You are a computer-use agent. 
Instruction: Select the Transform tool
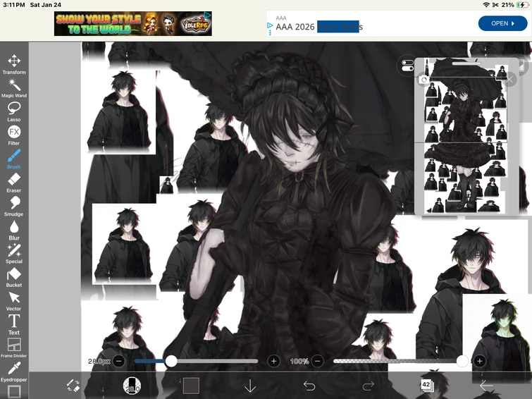click(x=14, y=65)
